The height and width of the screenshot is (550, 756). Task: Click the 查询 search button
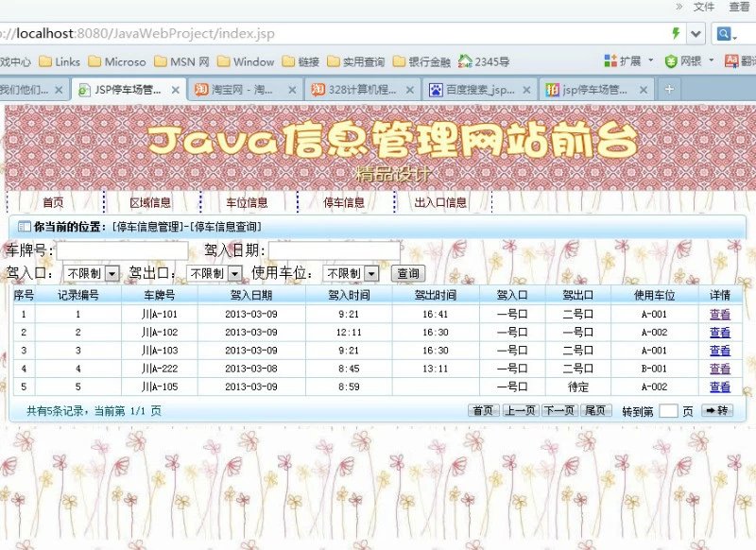tap(408, 274)
